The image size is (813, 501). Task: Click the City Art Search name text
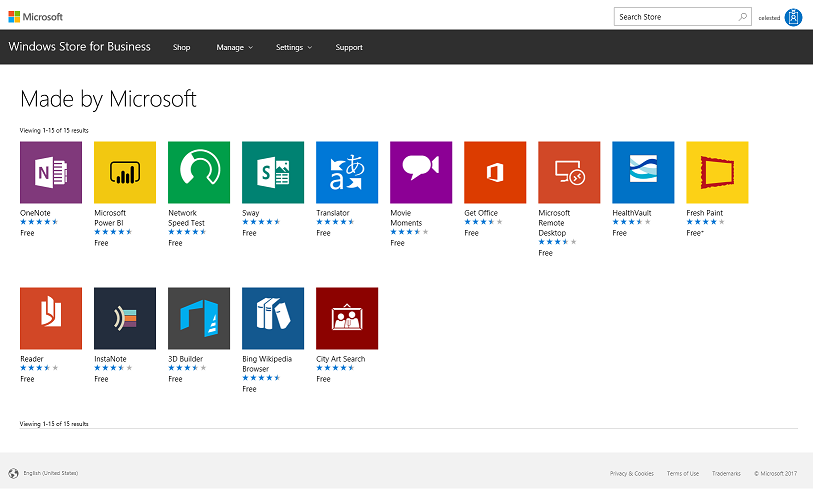(x=341, y=359)
